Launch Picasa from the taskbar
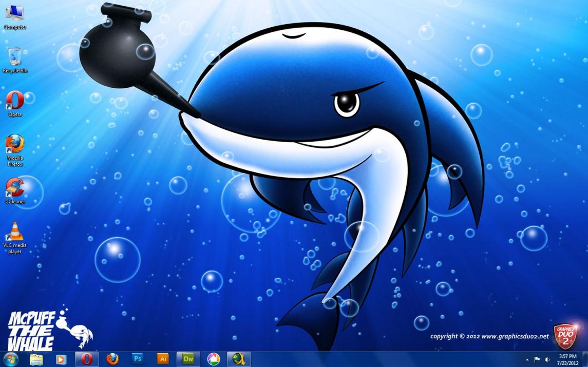This screenshot has height=367, width=588. [x=214, y=359]
